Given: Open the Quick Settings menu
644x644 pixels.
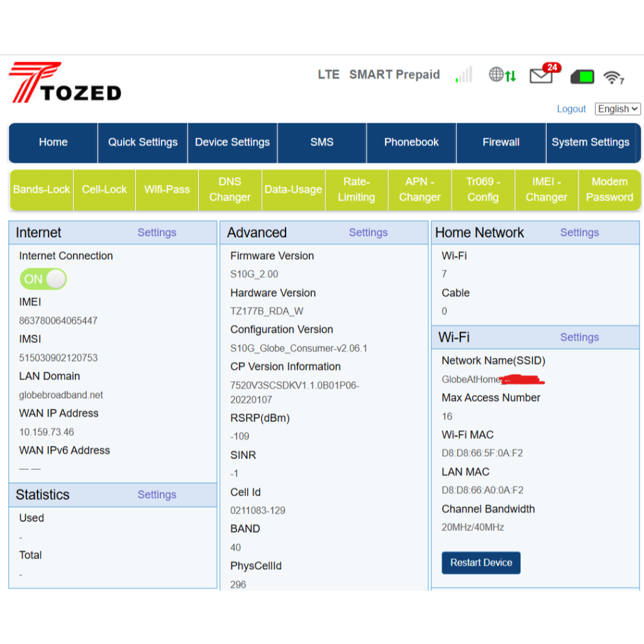Looking at the screenshot, I should tap(143, 142).
